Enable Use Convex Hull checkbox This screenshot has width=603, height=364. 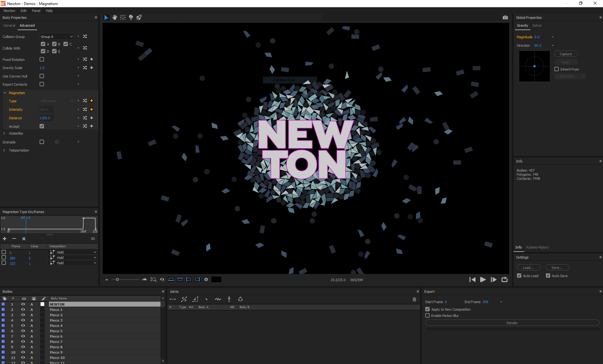[x=42, y=76]
